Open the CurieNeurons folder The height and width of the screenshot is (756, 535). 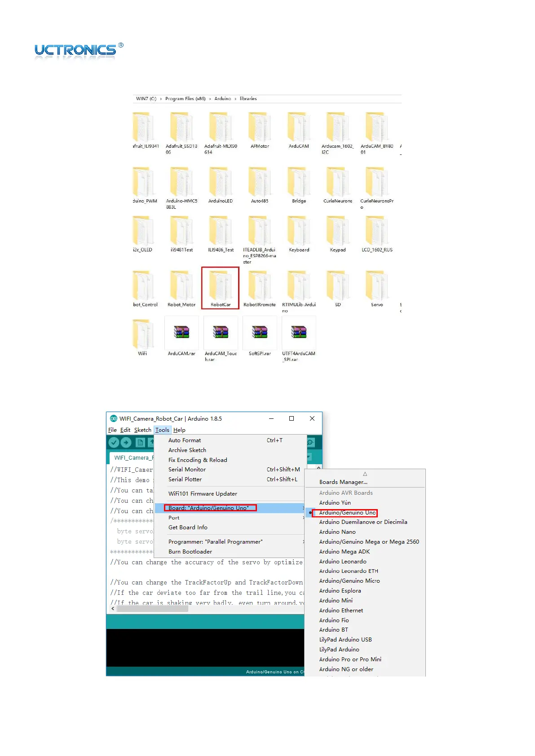tap(338, 185)
